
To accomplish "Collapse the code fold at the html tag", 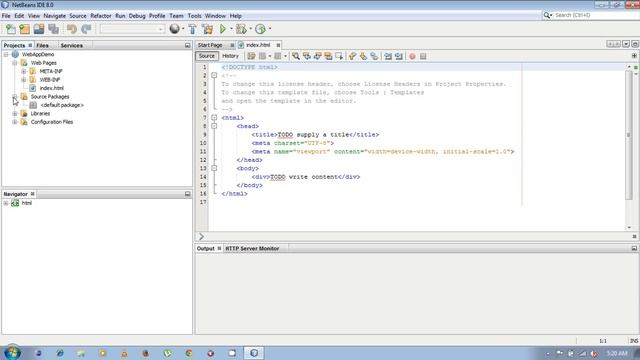I will (214, 118).
